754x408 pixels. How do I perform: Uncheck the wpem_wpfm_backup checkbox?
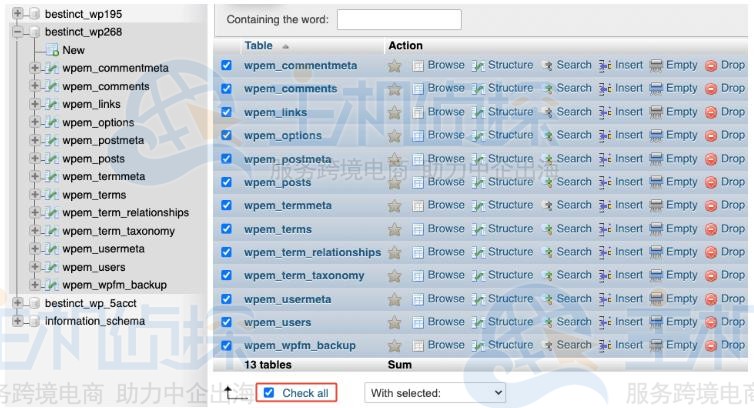coord(226,345)
